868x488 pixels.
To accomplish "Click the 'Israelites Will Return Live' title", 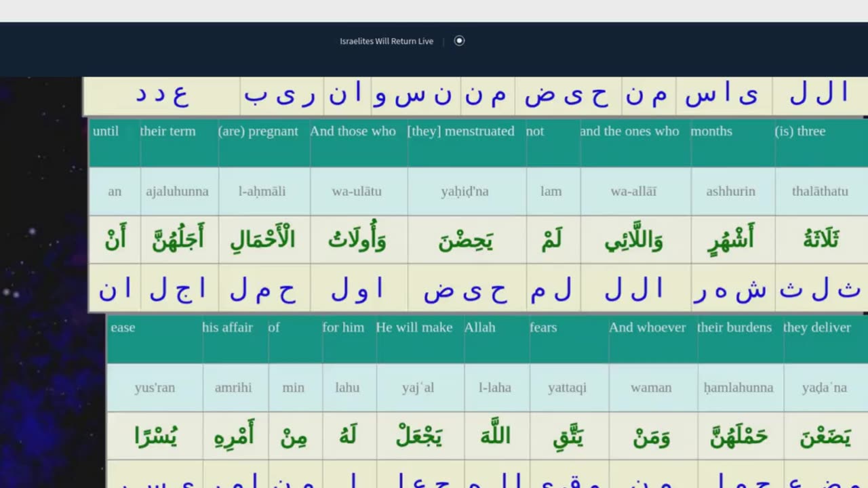I will pos(387,41).
